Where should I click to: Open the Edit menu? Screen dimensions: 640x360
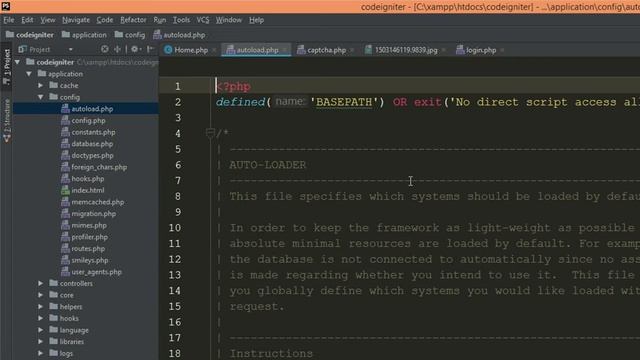[x=27, y=20]
